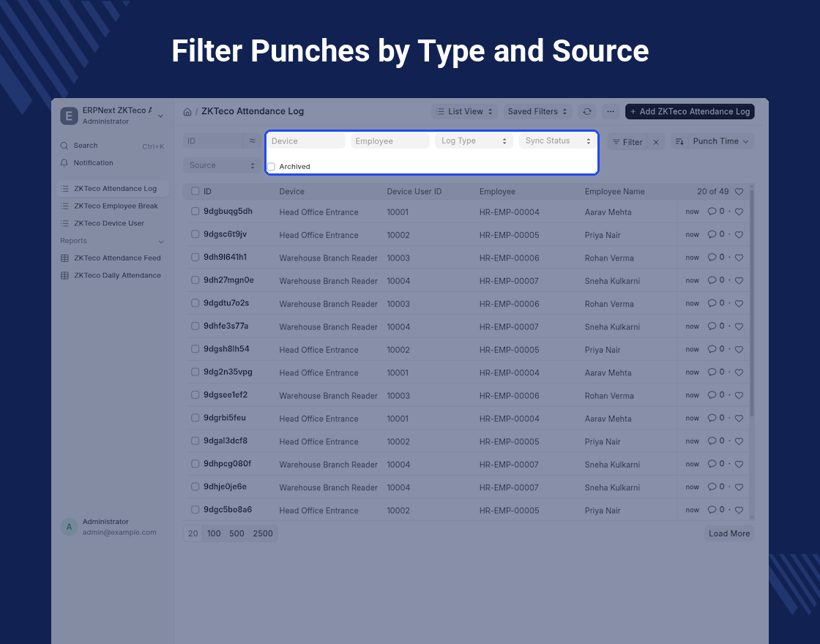Tick the checkbox for row 9dgdtu7o2s
This screenshot has height=644, width=820.
195,303
